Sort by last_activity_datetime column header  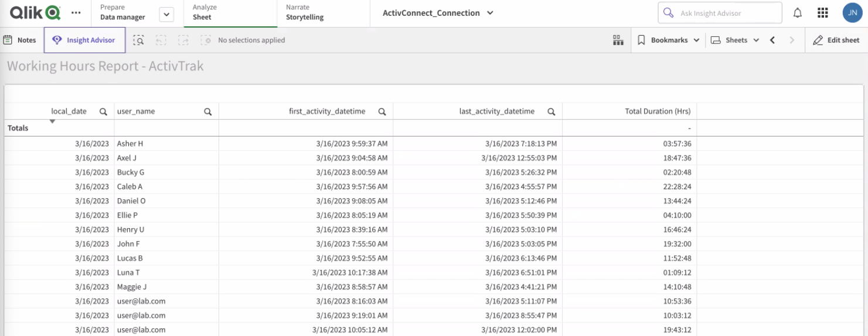pyautogui.click(x=496, y=111)
